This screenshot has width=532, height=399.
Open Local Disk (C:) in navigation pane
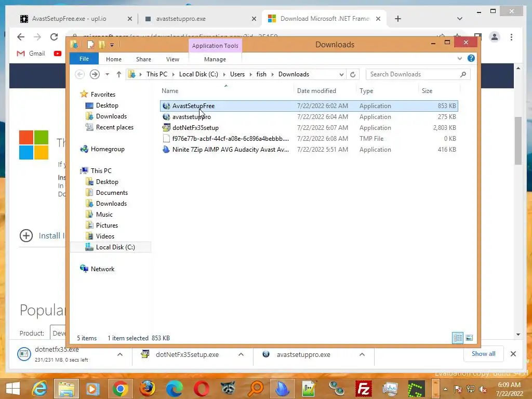click(x=115, y=247)
